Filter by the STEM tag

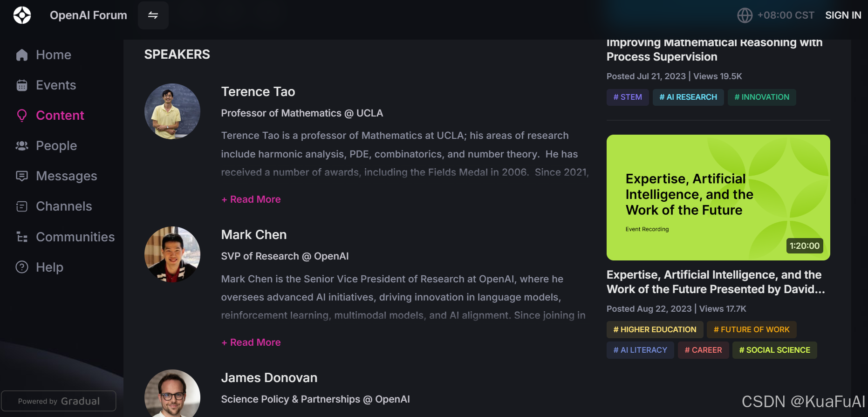(628, 97)
